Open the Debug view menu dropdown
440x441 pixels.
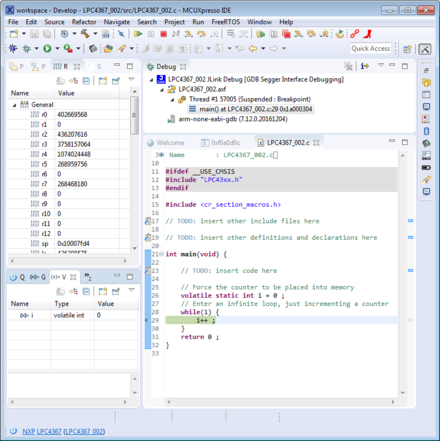pyautogui.click(x=381, y=65)
